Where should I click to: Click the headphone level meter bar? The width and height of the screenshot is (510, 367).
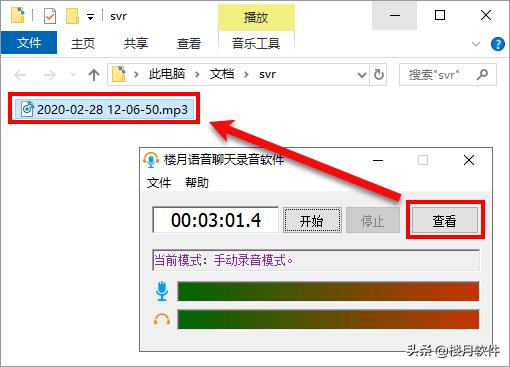pyautogui.click(x=328, y=319)
